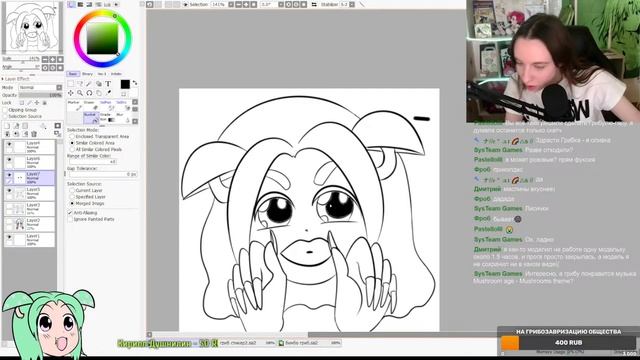Toggle visibility of Layer6
This screenshot has width=640, height=360.
9,160
